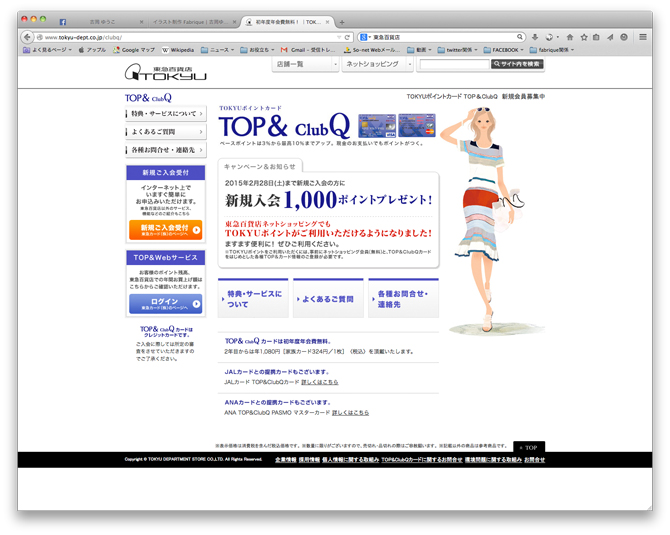This screenshot has height=535, width=670.
Task: Click the site search text field
Action: click(454, 64)
